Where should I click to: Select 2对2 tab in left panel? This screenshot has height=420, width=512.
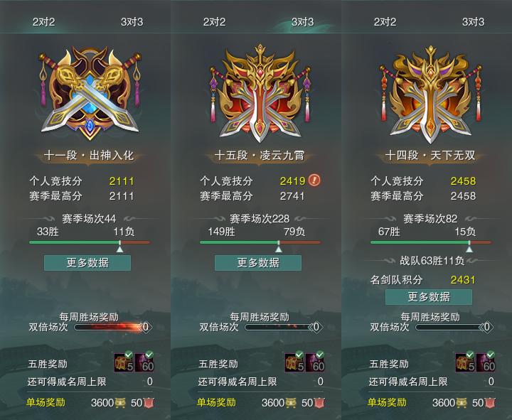click(x=44, y=22)
